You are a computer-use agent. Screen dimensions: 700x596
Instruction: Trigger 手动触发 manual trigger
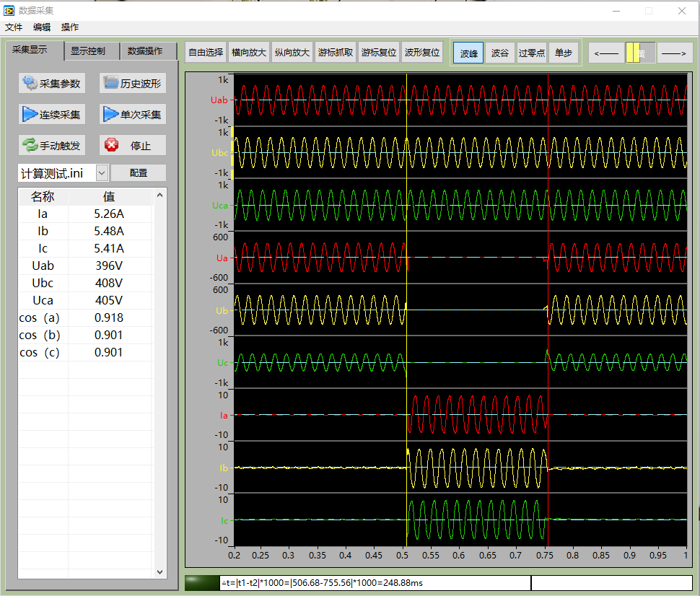51,145
